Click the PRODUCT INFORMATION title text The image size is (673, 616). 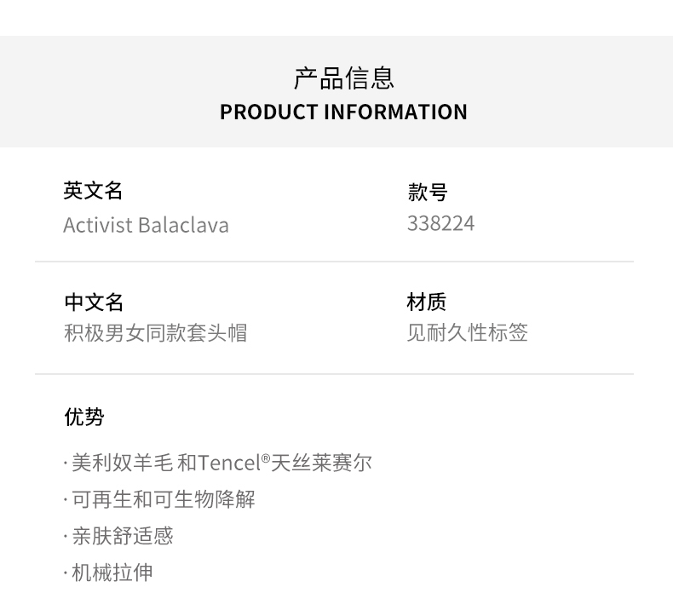[343, 112]
